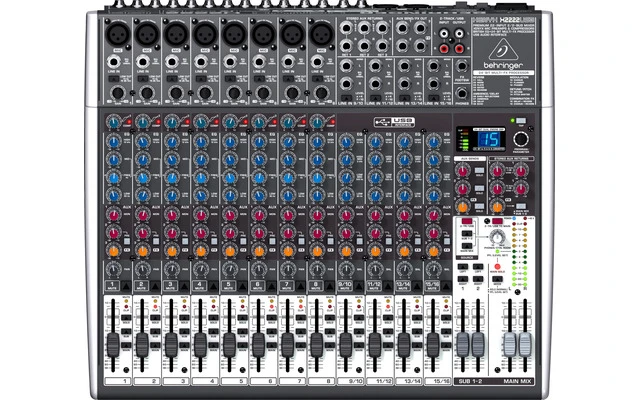Tap the FX tap tempo button
Screen dimensions: 640x400
pyautogui.click(x=521, y=121)
